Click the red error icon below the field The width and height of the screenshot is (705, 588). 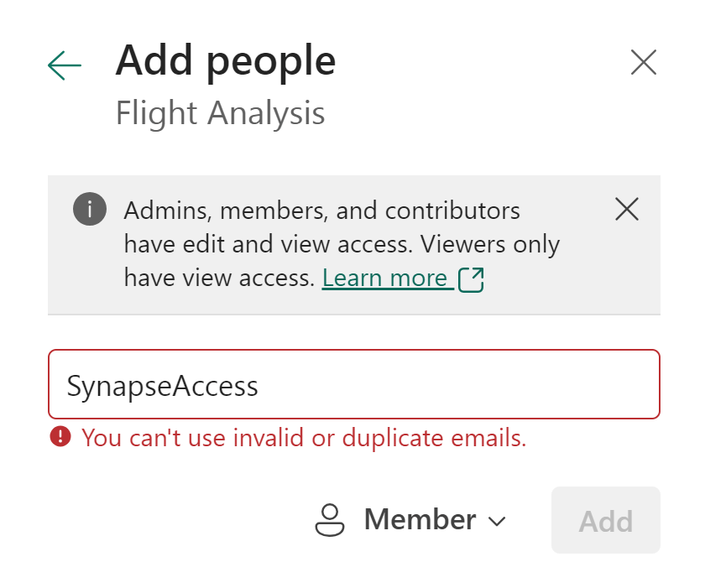pyautogui.click(x=60, y=436)
